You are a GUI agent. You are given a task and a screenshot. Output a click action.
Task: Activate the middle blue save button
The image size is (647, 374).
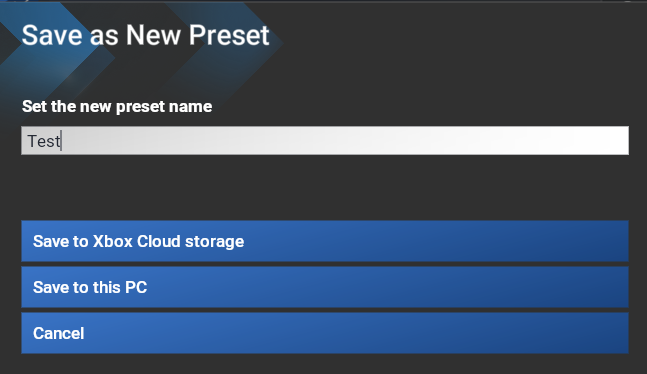[x=325, y=287]
